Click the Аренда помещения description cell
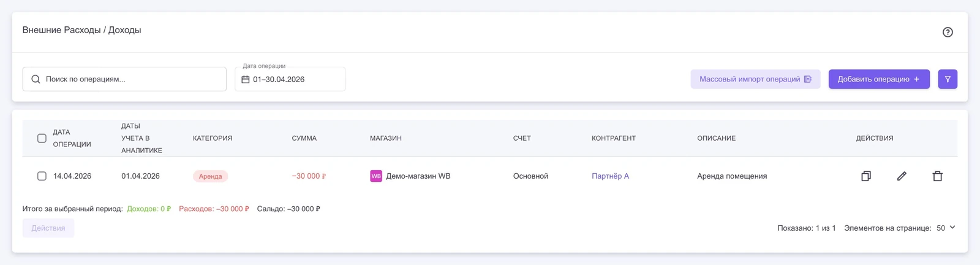Screen dimensions: 980x265 [732, 176]
